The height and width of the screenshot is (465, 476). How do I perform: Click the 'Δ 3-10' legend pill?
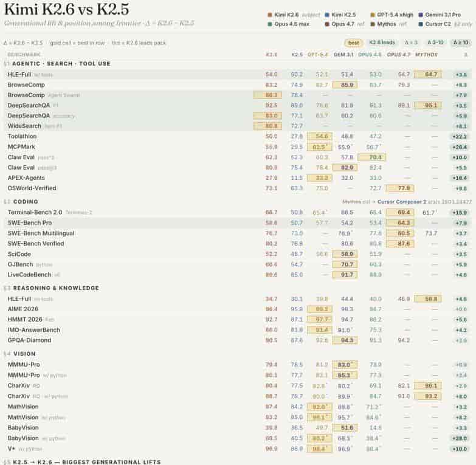[x=436, y=43]
